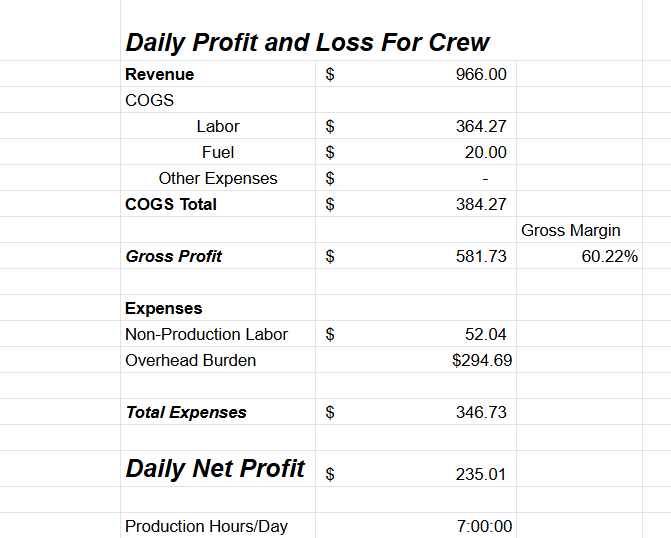671x538 pixels.
Task: Click the Gross Profit value 581.73
Action: (x=481, y=256)
